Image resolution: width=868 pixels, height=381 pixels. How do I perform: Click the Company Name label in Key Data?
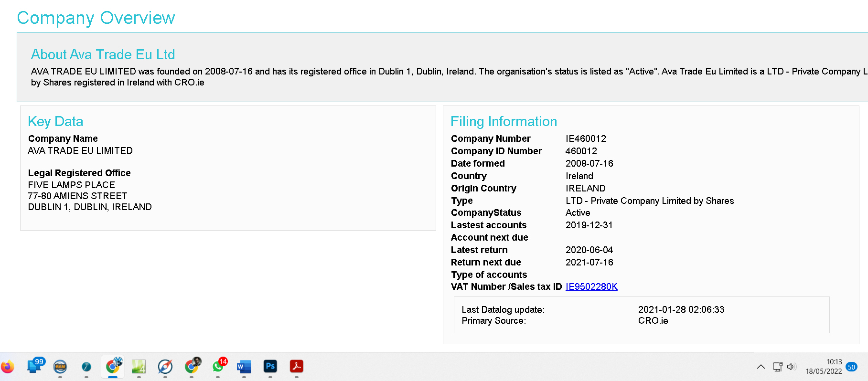coord(63,138)
